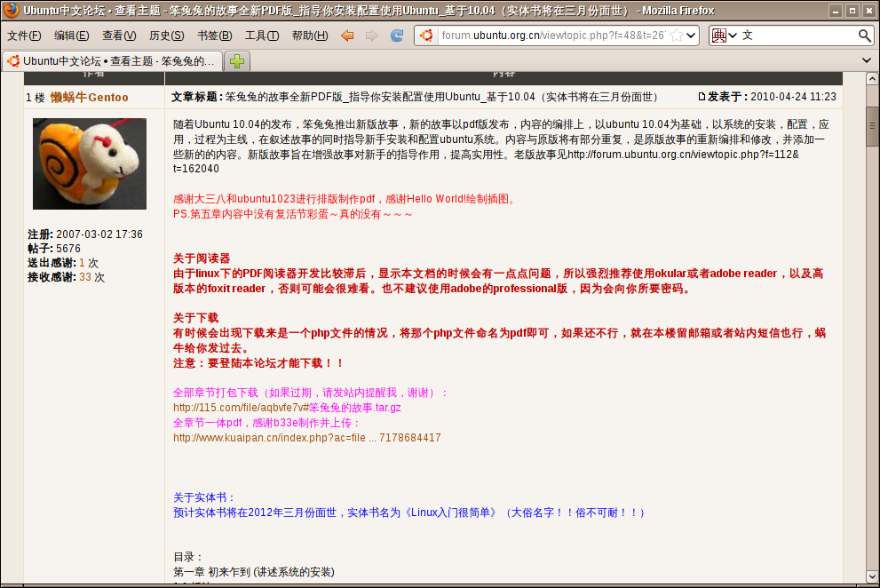Click the scrollbar down arrow
This screenshot has width=880, height=588.
872,576
